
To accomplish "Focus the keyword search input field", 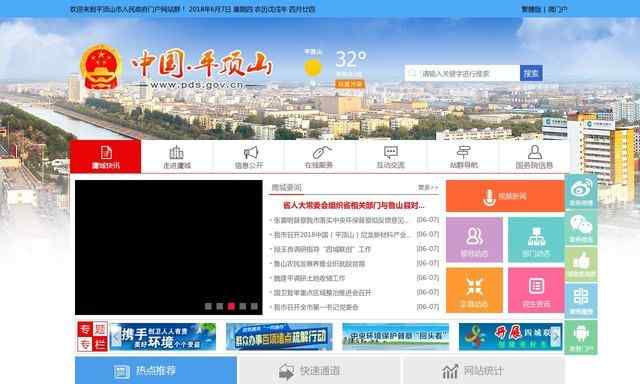I will (x=462, y=73).
